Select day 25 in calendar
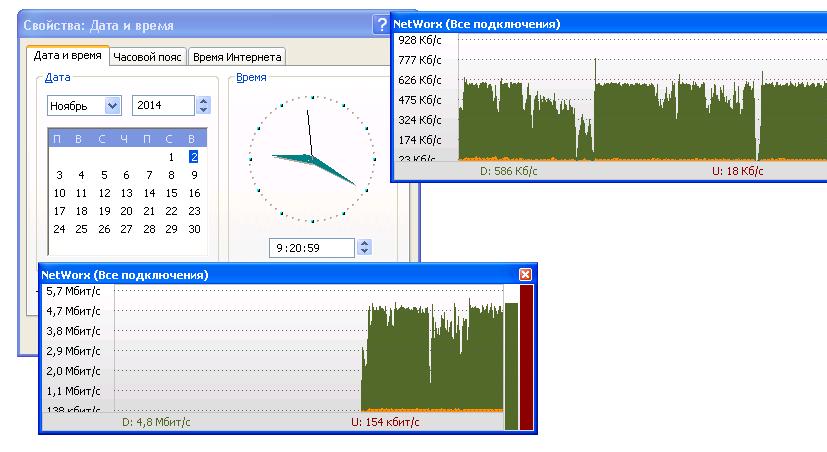Screen dimensions: 827x452 coord(81,229)
